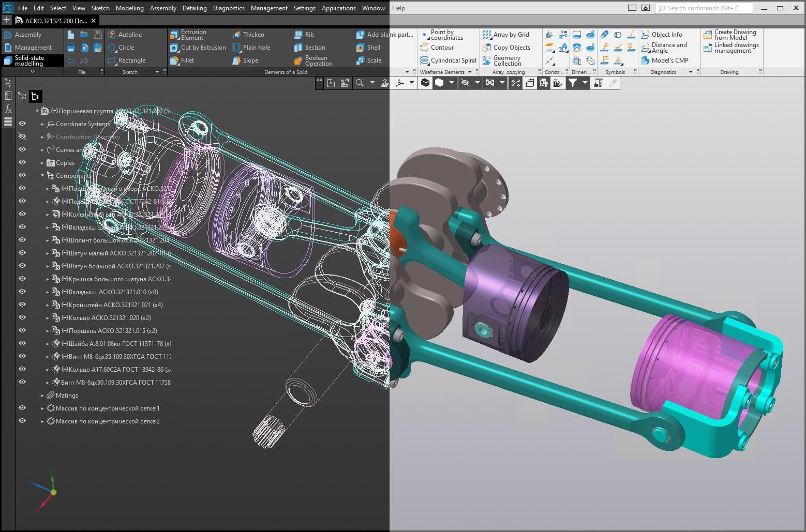Choose the Extrusion Element tool
Screen dimensions: 806x532
tap(188, 35)
